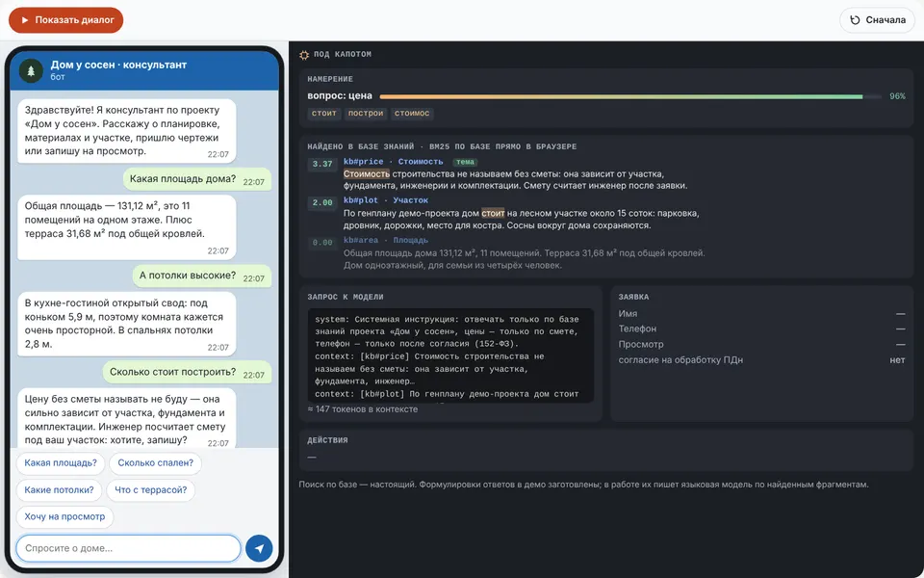Select the Хочу на просмотр suggestion chip
The image size is (924, 578).
64,516
